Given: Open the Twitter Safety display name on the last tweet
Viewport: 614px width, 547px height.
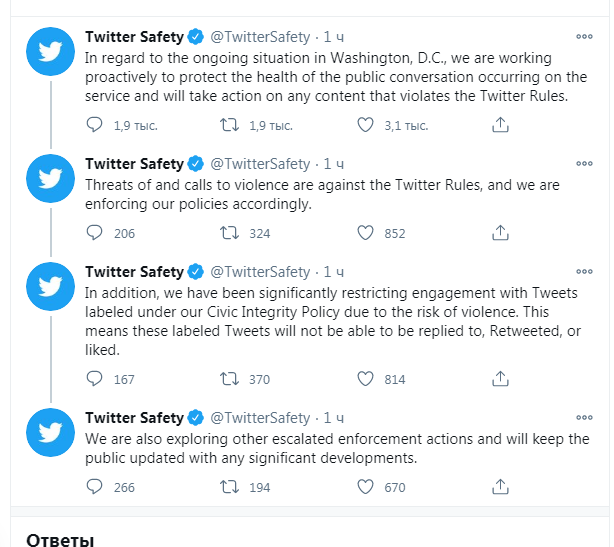Looking at the screenshot, I should click(134, 418).
